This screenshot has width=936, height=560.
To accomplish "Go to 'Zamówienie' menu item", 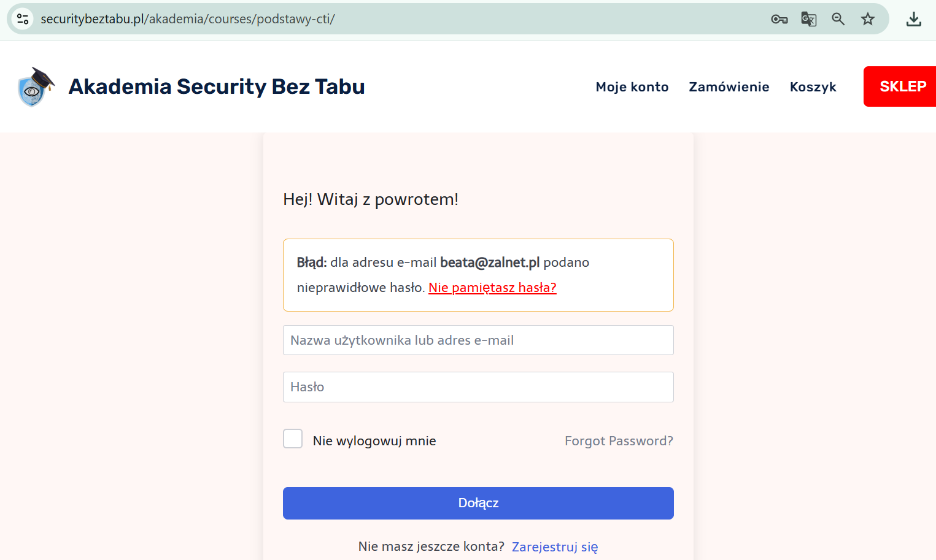I will click(729, 87).
